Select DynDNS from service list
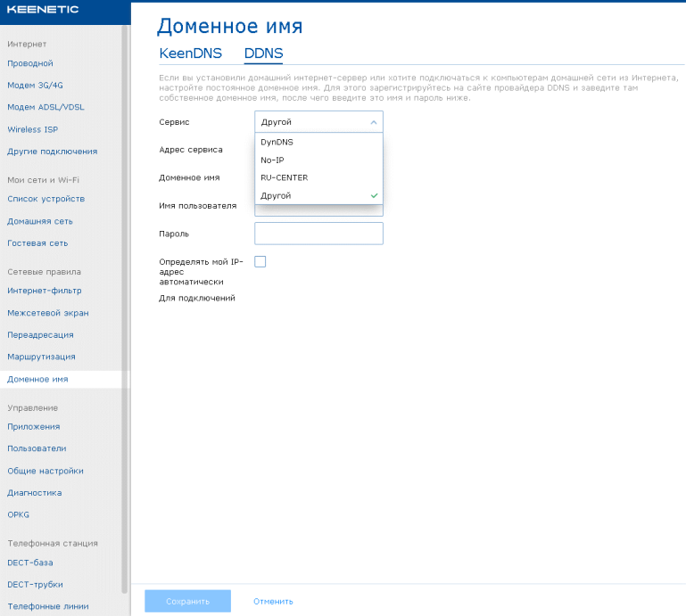The image size is (686, 616). tap(318, 142)
